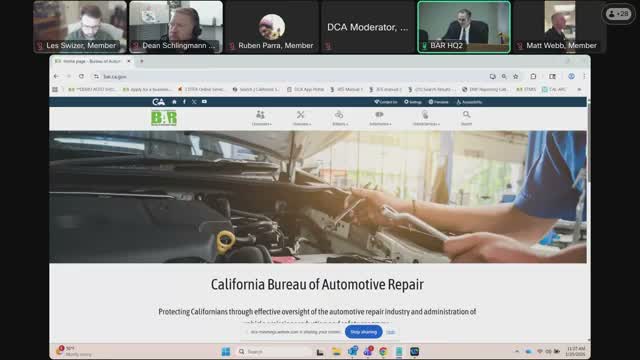Open the browser side panel icon

(x=552, y=76)
